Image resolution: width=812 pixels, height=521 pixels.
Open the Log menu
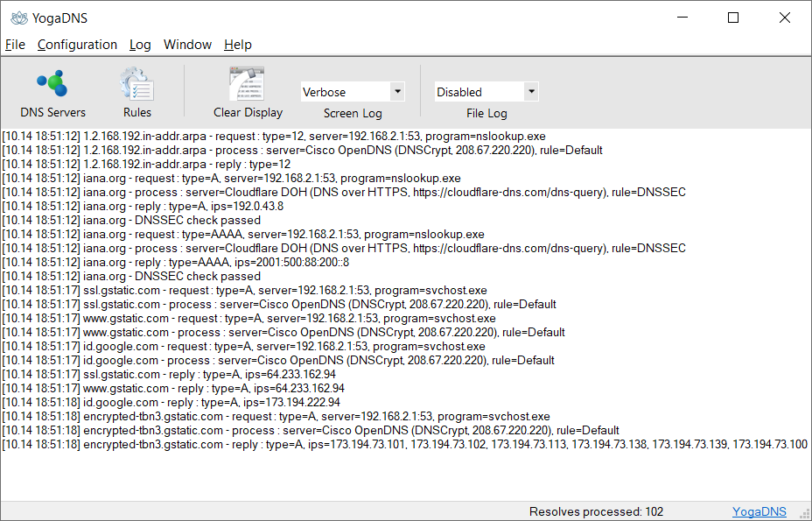140,45
